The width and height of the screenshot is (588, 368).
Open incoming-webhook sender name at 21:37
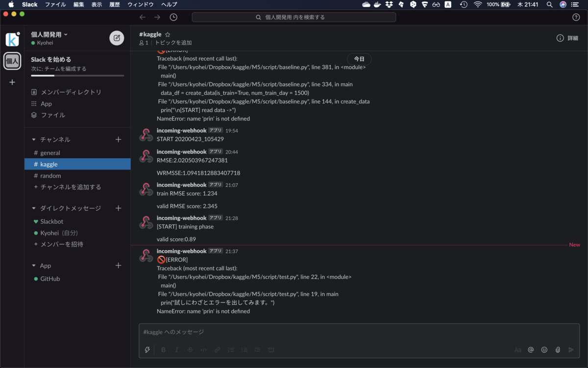182,251
